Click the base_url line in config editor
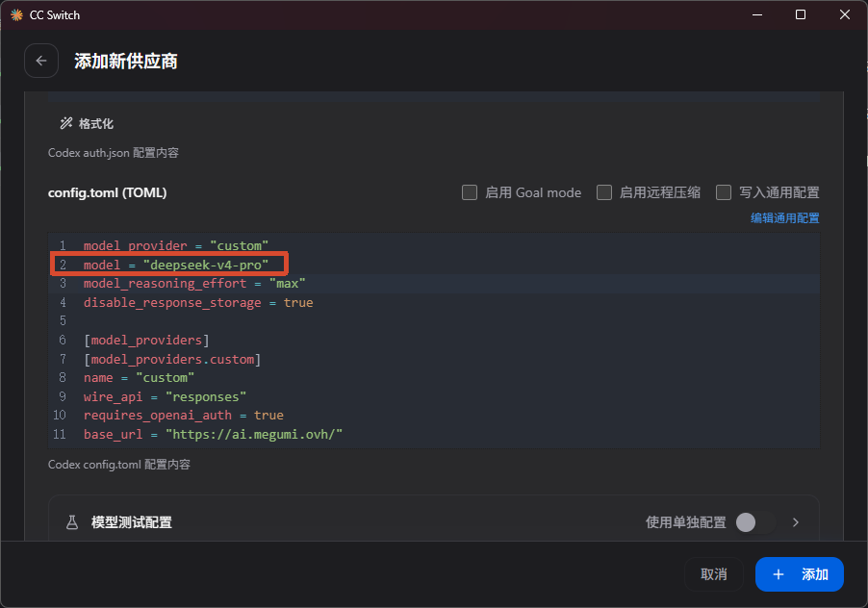The height and width of the screenshot is (608, 868). click(x=213, y=434)
